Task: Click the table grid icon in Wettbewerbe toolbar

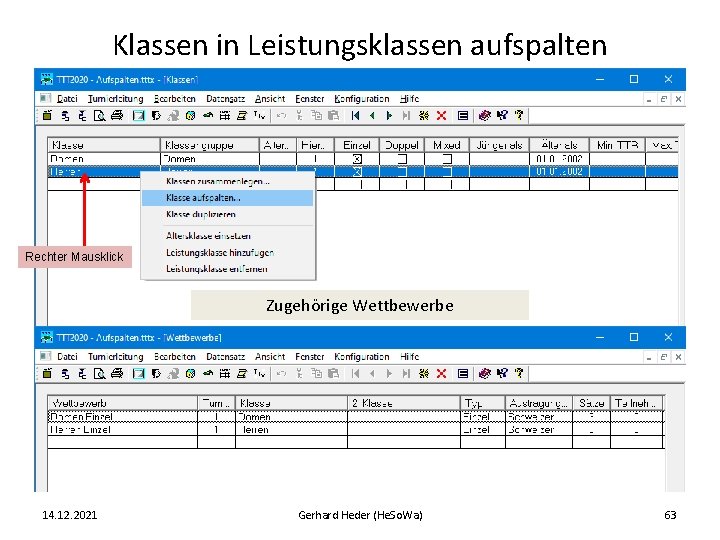Action: (225, 374)
